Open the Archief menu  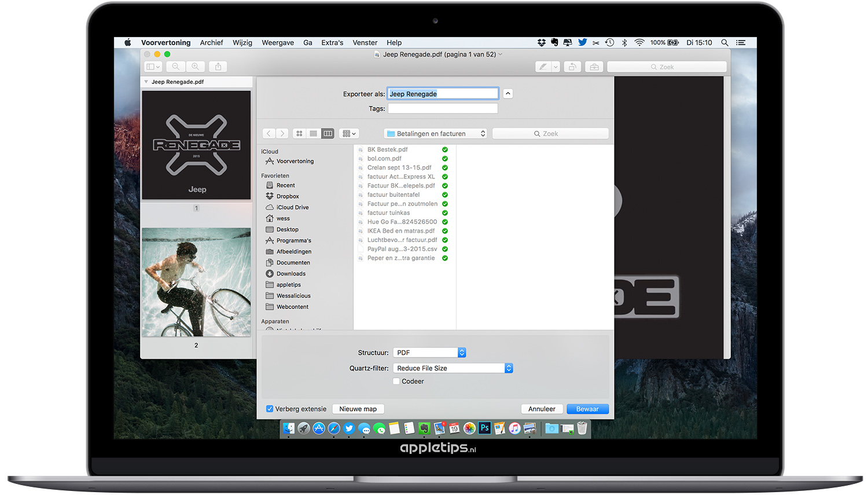pos(211,43)
